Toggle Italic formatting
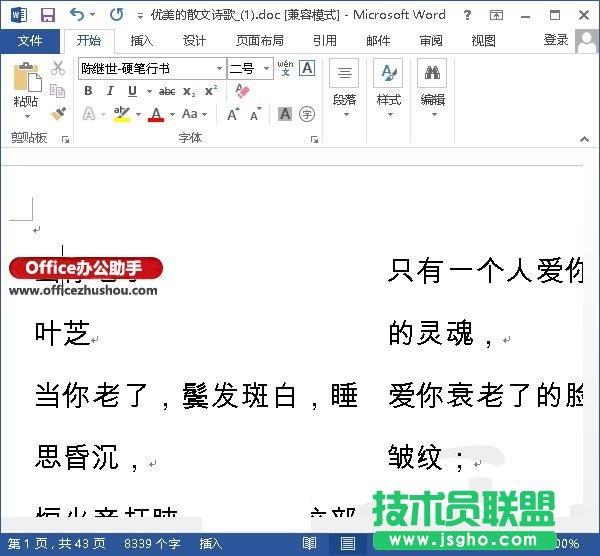Image resolution: width=600 pixels, height=556 pixels. 110,91
